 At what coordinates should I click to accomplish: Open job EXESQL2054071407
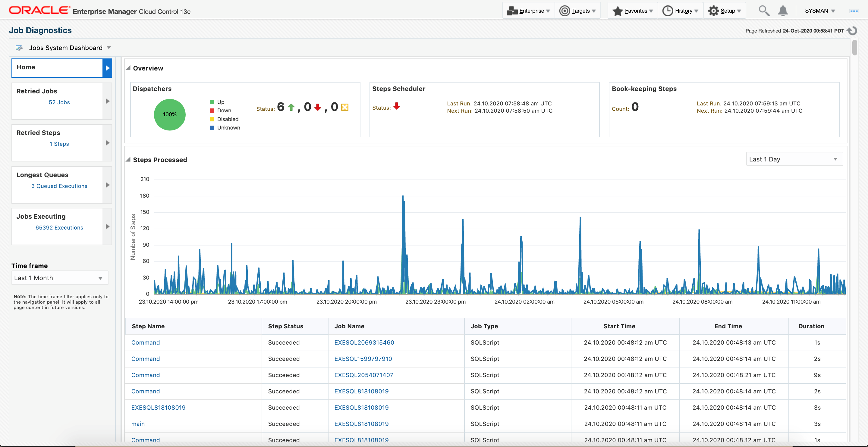[x=363, y=375]
